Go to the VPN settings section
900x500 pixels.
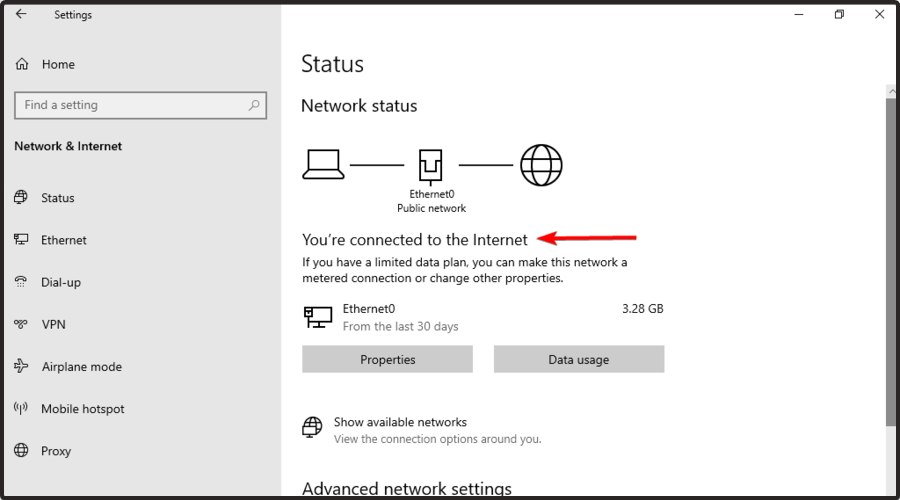[x=53, y=324]
